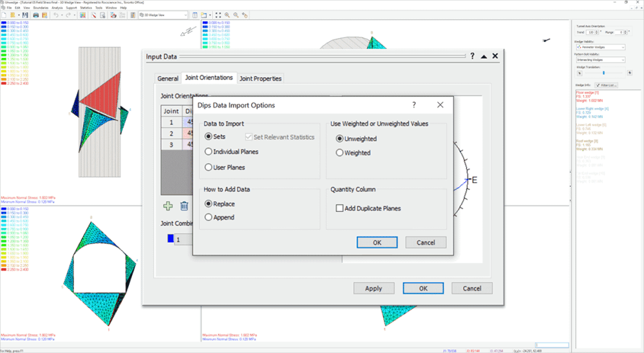Select the Individual Planes radio button
This screenshot has height=353, width=644.
click(x=208, y=151)
